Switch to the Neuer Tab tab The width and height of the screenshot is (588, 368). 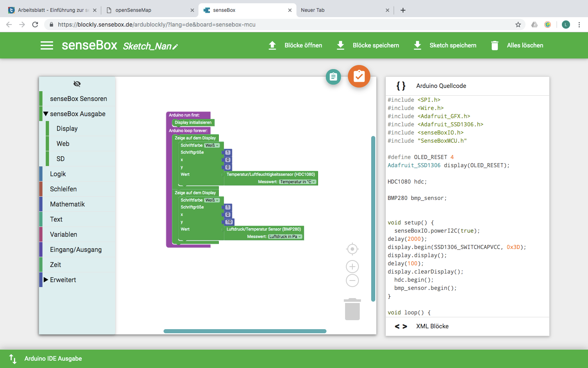345,10
